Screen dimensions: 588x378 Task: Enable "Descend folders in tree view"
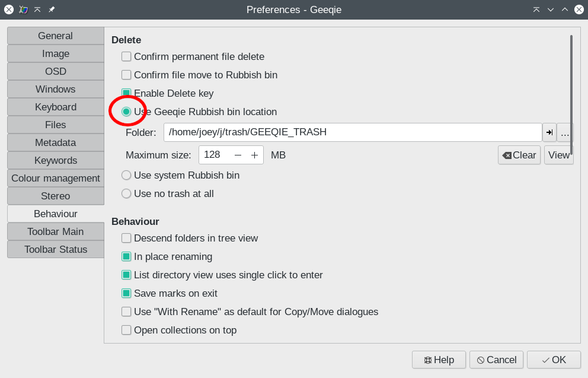coord(126,238)
